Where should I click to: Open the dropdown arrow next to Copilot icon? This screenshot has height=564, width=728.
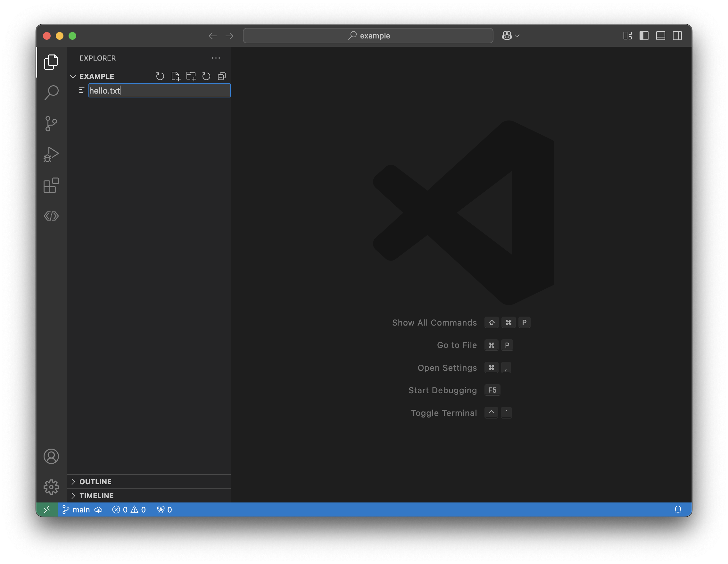(517, 36)
